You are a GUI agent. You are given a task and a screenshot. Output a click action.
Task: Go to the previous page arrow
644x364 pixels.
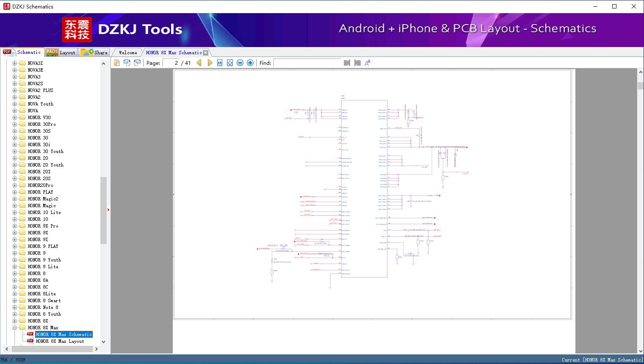[x=199, y=63]
